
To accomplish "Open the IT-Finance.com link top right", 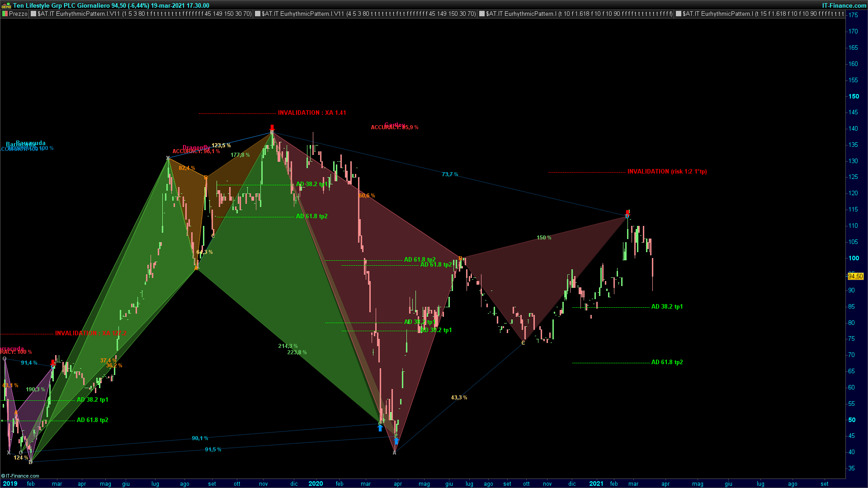I will [844, 6].
